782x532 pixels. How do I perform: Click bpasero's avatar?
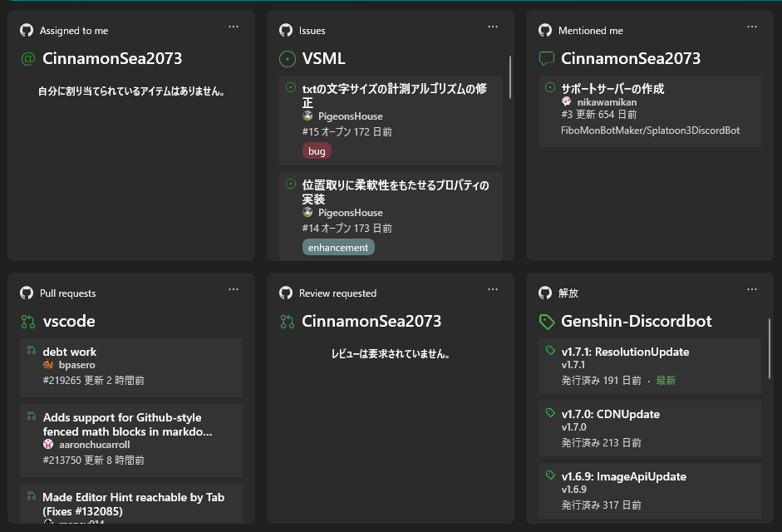pyautogui.click(x=48, y=364)
